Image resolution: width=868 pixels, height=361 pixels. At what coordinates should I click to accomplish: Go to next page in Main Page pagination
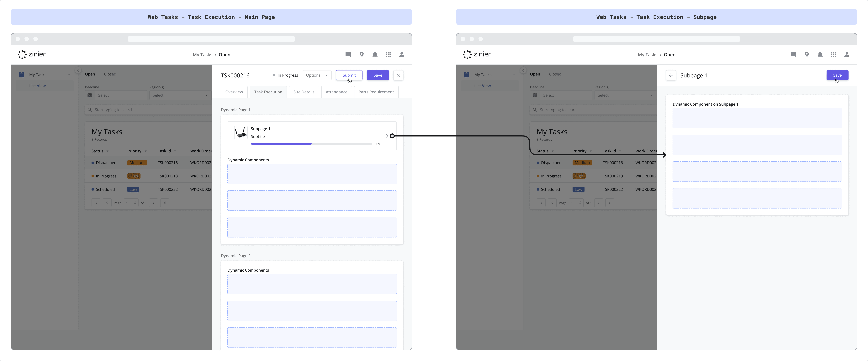154,203
